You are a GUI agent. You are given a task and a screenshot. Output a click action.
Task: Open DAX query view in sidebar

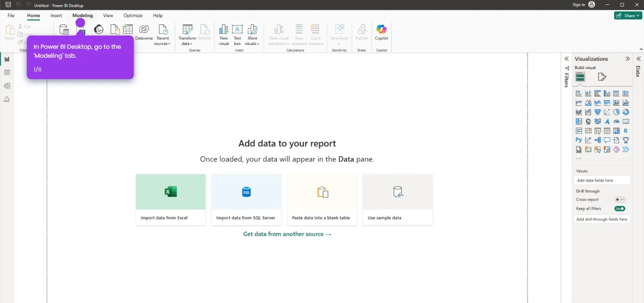(x=7, y=99)
